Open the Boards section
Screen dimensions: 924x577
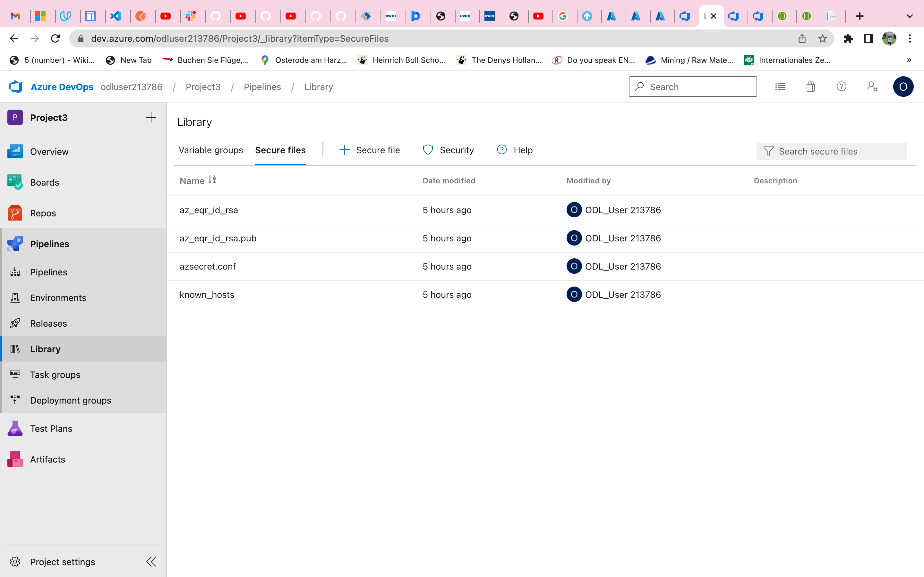45,182
